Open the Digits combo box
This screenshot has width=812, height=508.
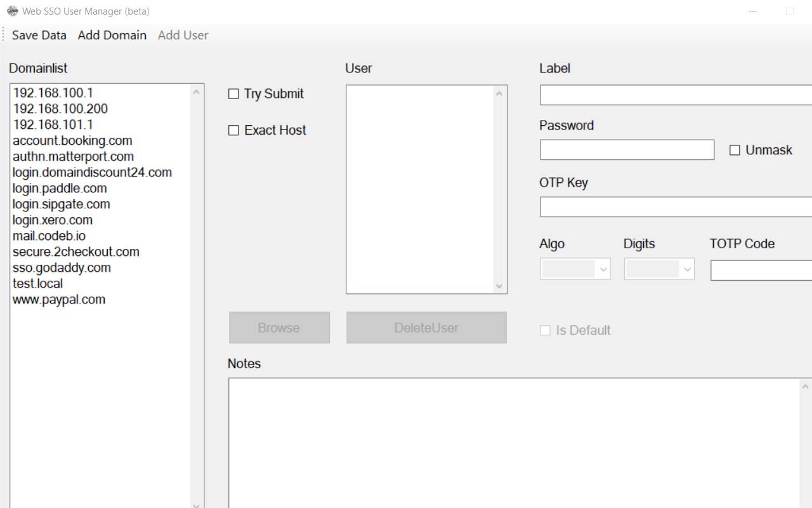659,269
